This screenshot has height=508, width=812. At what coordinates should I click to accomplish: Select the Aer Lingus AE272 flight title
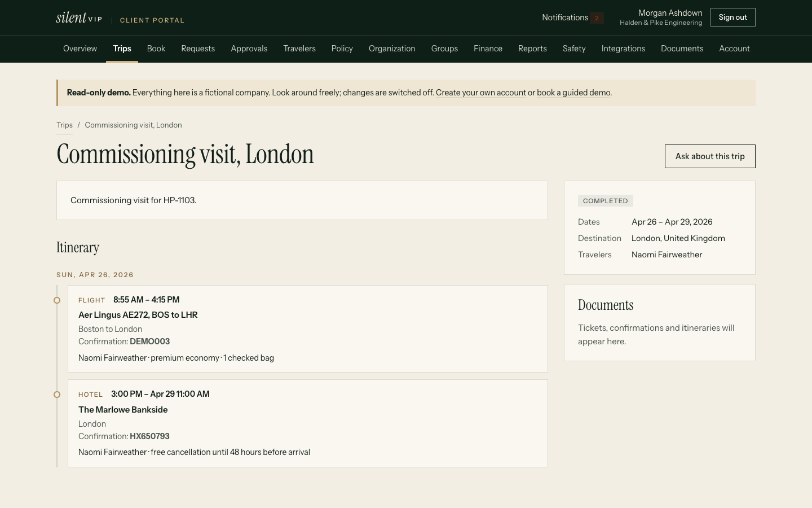click(138, 315)
